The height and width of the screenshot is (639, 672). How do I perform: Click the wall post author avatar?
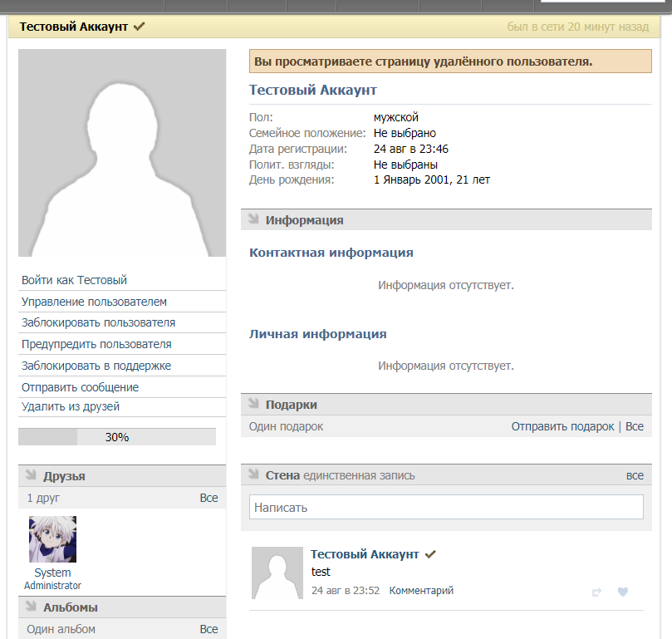(277, 573)
